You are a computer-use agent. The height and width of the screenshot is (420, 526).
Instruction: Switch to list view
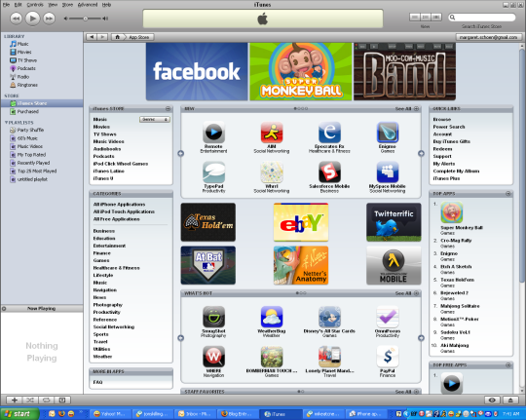coord(415,18)
